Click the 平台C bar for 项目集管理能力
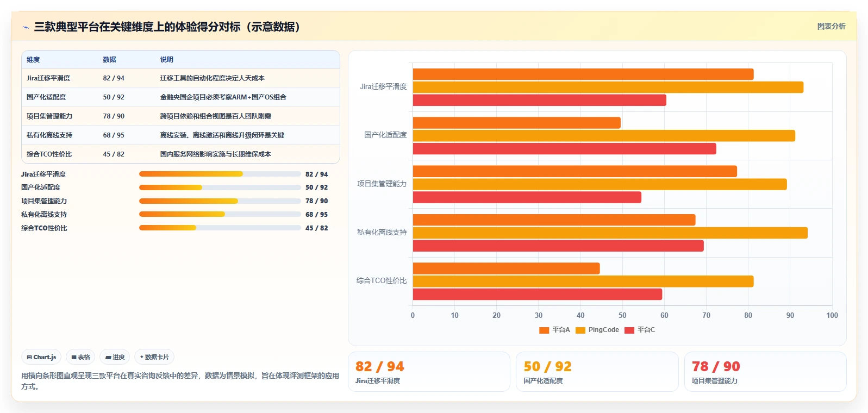This screenshot has height=413, width=868. [527, 197]
